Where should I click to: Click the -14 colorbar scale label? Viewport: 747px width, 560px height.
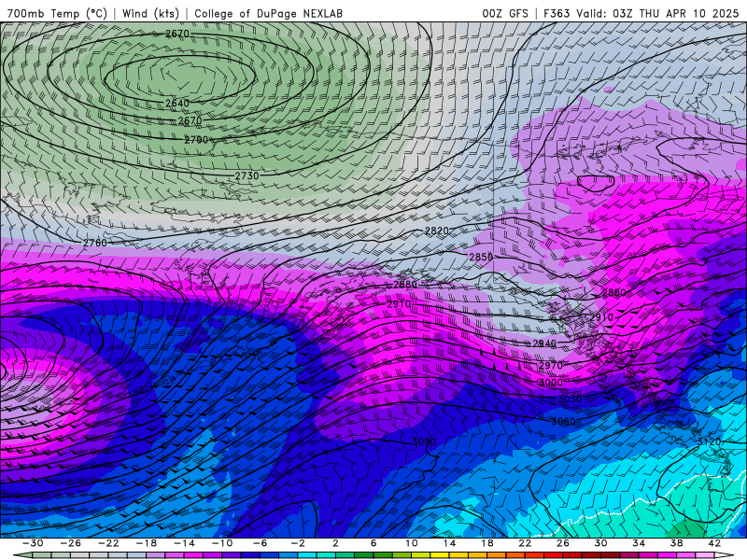point(184,543)
